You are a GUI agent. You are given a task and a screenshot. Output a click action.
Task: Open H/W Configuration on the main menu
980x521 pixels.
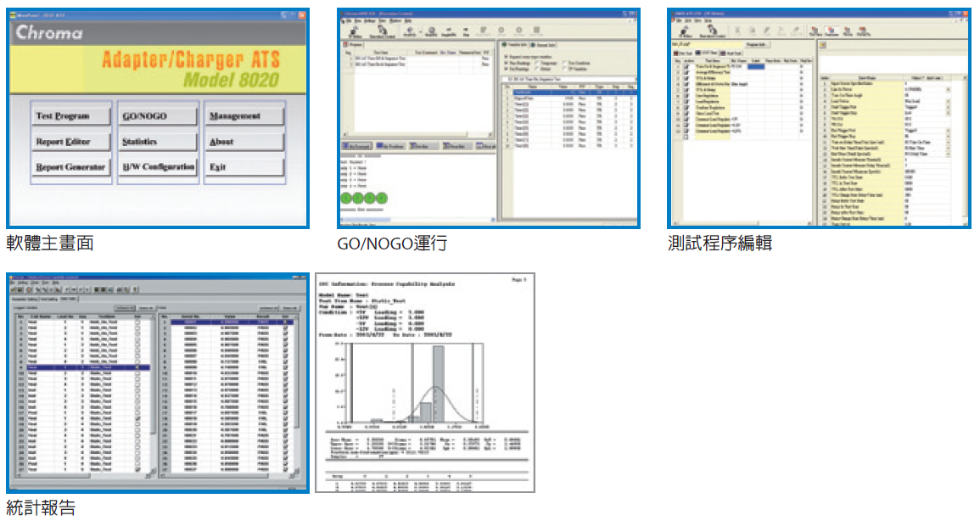tap(158, 167)
